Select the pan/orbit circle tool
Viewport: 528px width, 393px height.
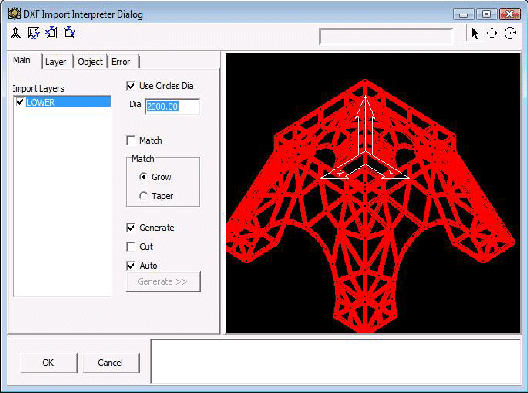click(492, 33)
